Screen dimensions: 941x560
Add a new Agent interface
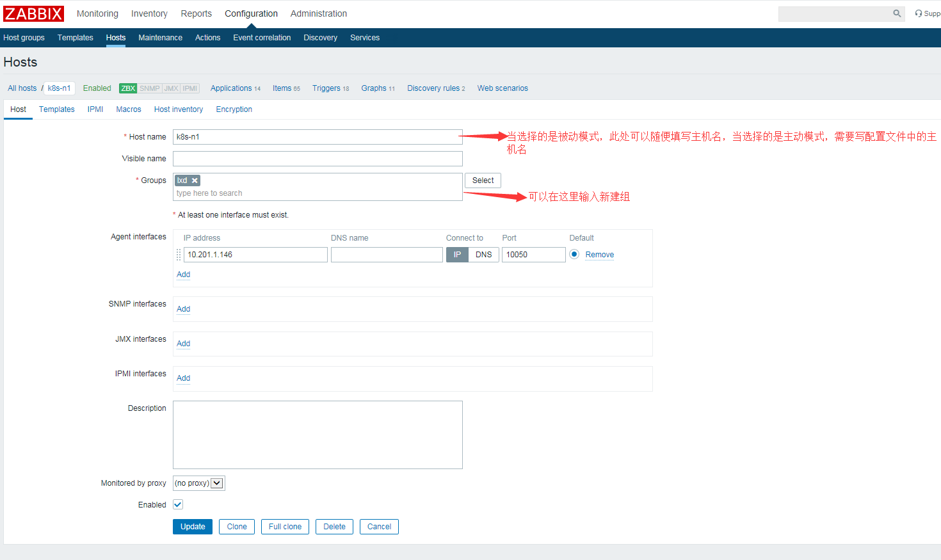pos(183,275)
